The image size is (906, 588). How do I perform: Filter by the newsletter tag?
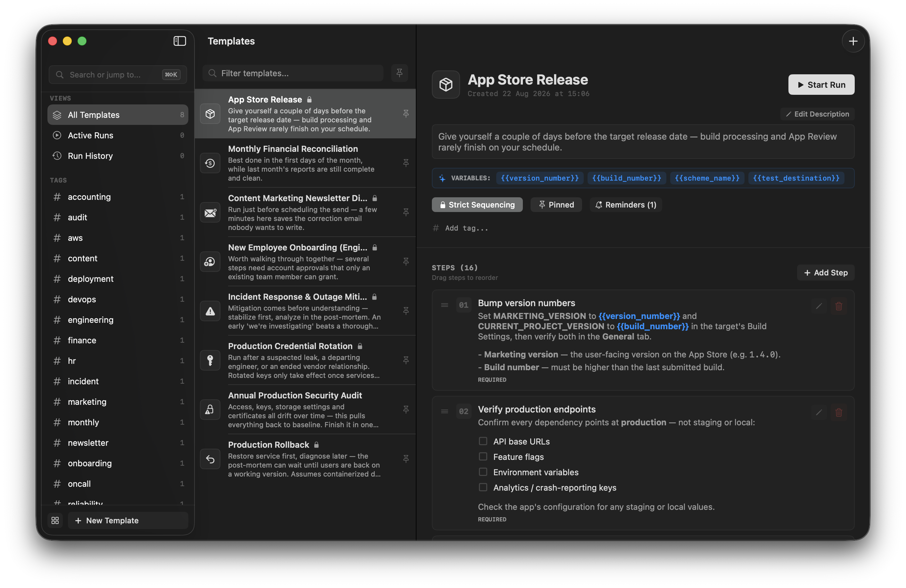click(x=118, y=443)
